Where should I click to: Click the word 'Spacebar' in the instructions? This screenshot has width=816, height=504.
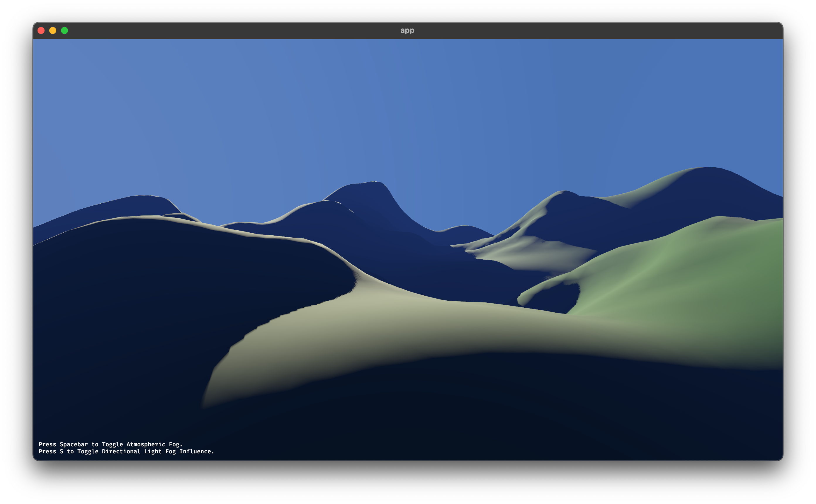tap(73, 444)
